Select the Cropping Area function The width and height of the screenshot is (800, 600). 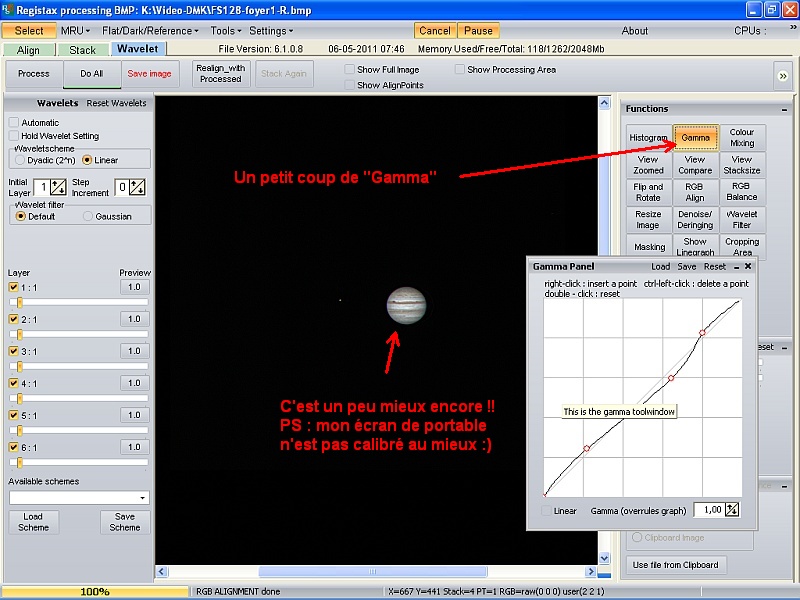[x=742, y=243]
